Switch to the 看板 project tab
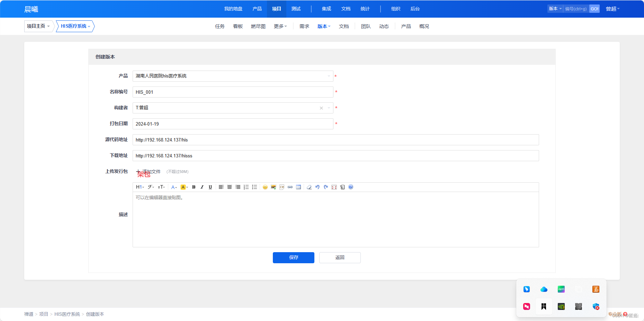Screen dimensions: 644x321 click(x=238, y=26)
